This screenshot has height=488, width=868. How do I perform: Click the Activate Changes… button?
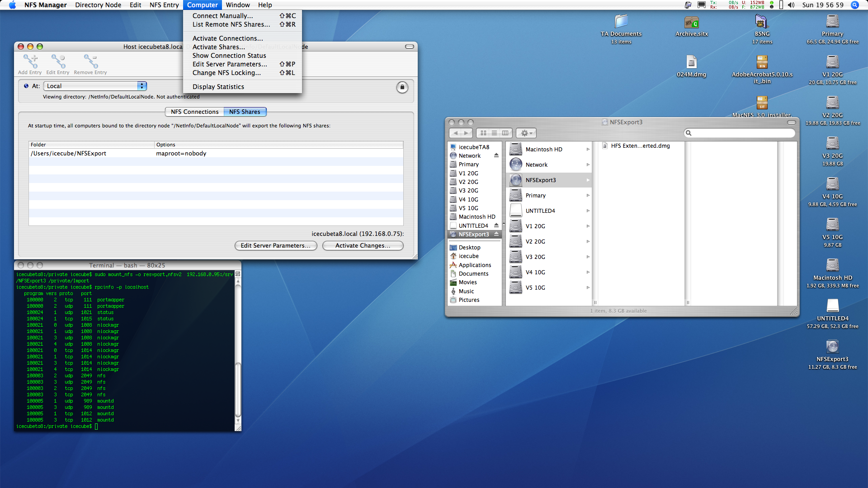pos(363,245)
